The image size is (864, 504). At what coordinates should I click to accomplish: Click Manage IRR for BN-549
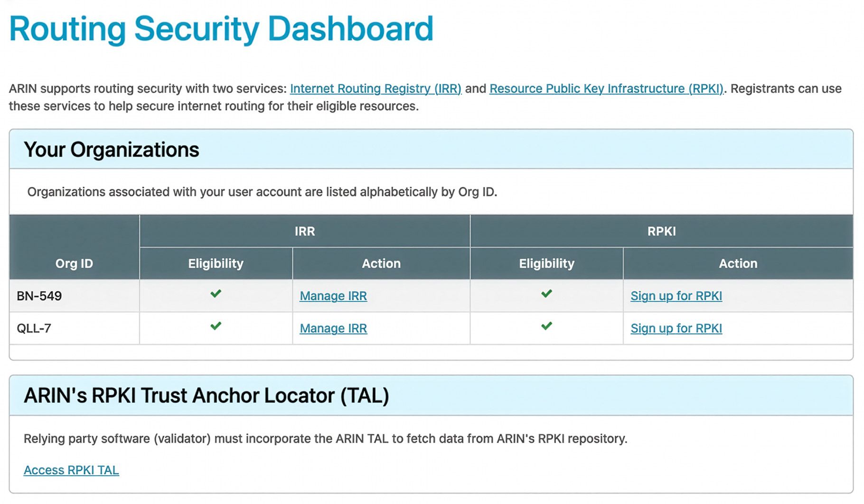click(333, 296)
